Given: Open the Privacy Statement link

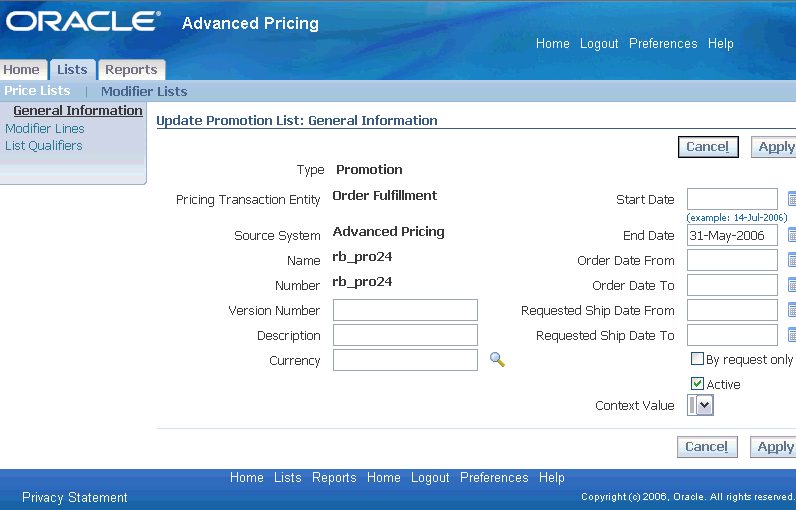Looking at the screenshot, I should point(75,497).
